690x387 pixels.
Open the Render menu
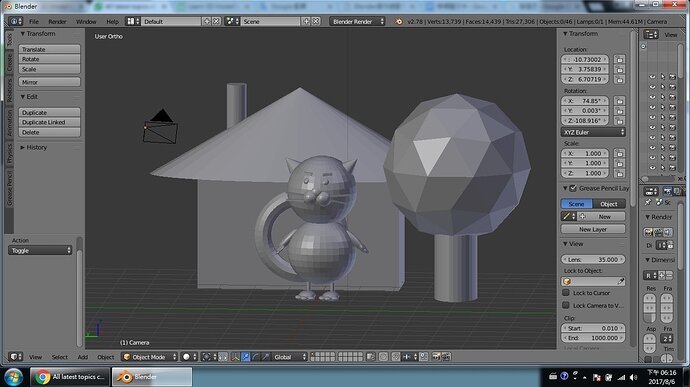point(57,22)
